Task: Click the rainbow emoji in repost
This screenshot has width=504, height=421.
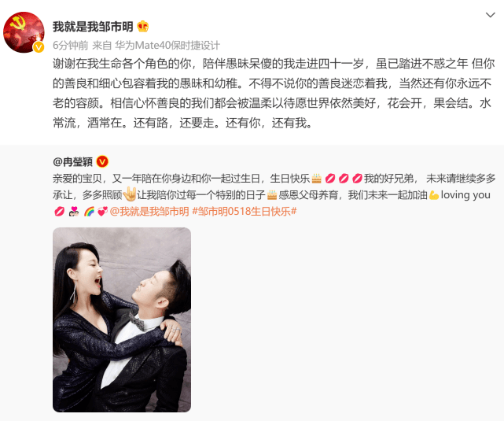Action: click(x=89, y=212)
